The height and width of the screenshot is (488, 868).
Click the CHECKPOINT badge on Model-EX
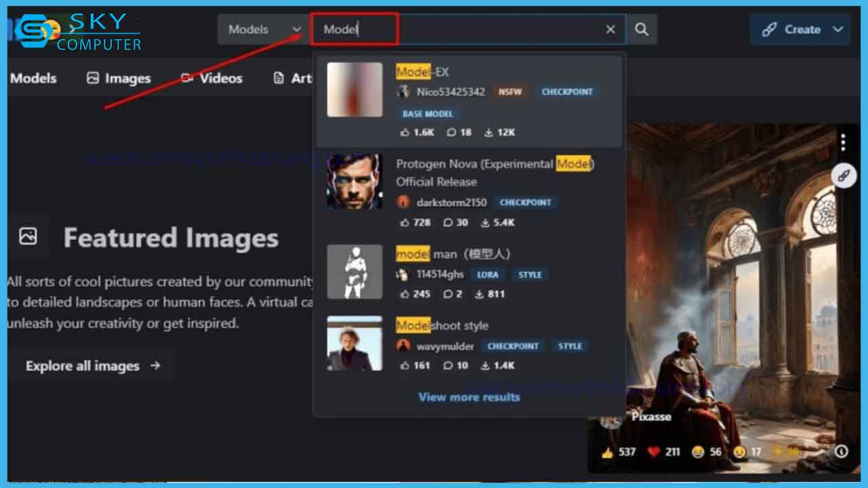tap(567, 91)
